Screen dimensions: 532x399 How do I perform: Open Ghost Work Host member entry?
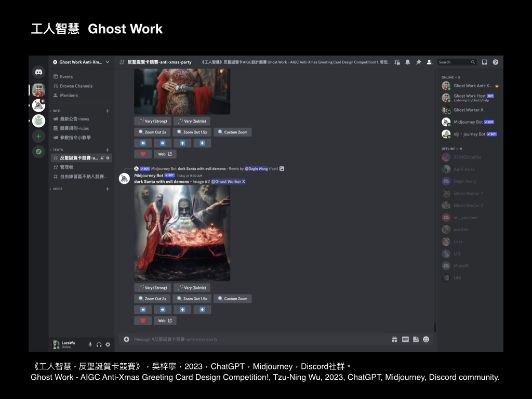click(x=470, y=98)
